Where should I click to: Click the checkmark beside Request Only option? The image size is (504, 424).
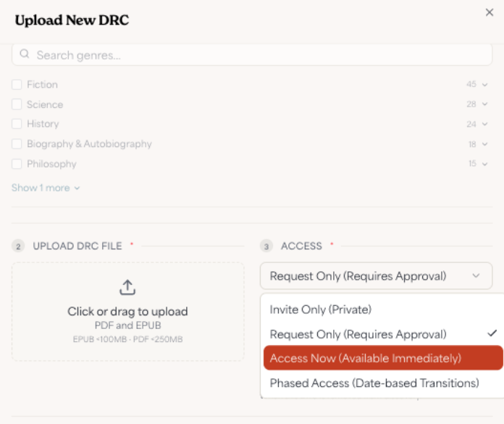(492, 333)
